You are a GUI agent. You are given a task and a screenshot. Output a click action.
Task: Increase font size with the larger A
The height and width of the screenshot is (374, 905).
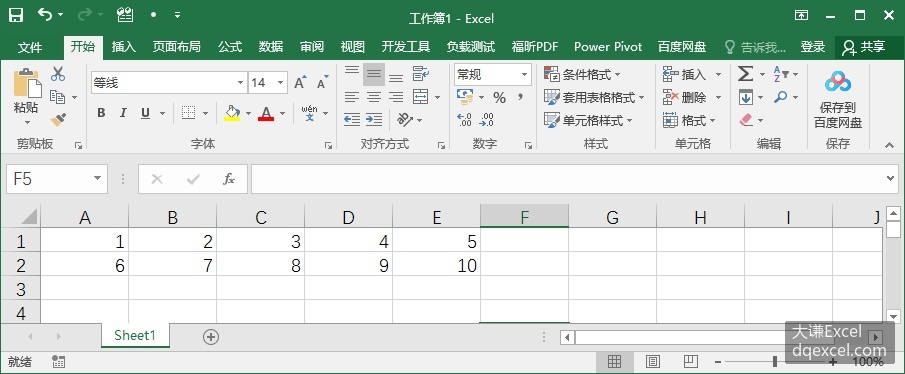300,83
